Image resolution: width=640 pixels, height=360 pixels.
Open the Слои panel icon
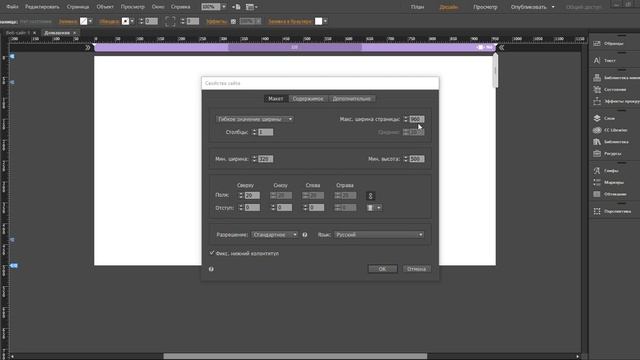pyautogui.click(x=597, y=118)
